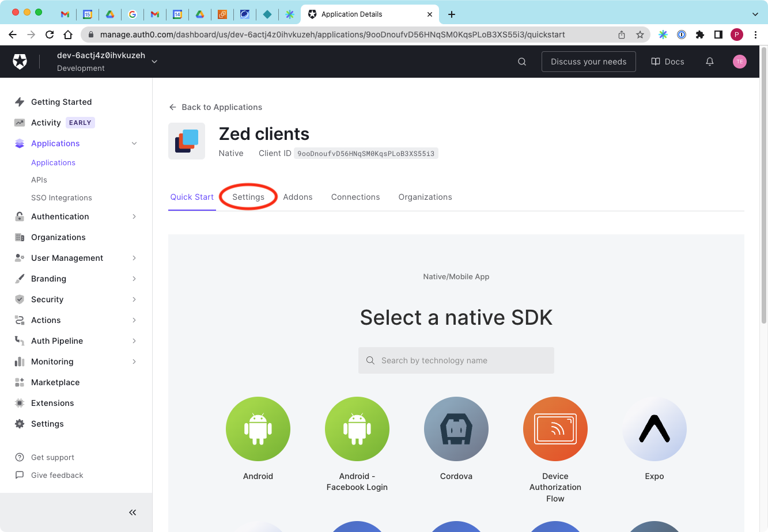
Task: Switch to the Settings tab
Action: [248, 197]
